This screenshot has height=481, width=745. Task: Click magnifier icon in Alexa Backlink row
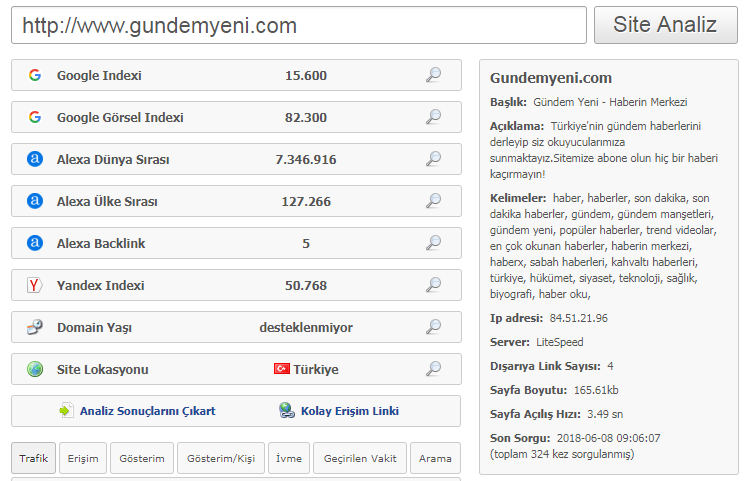(433, 242)
